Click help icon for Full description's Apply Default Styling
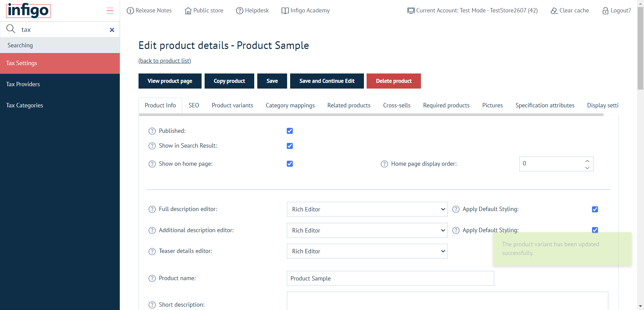The height and width of the screenshot is (310, 644). click(456, 209)
